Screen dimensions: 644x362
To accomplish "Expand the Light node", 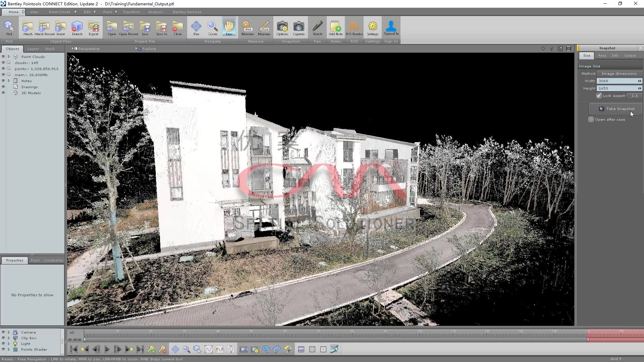I will [x=9, y=344].
